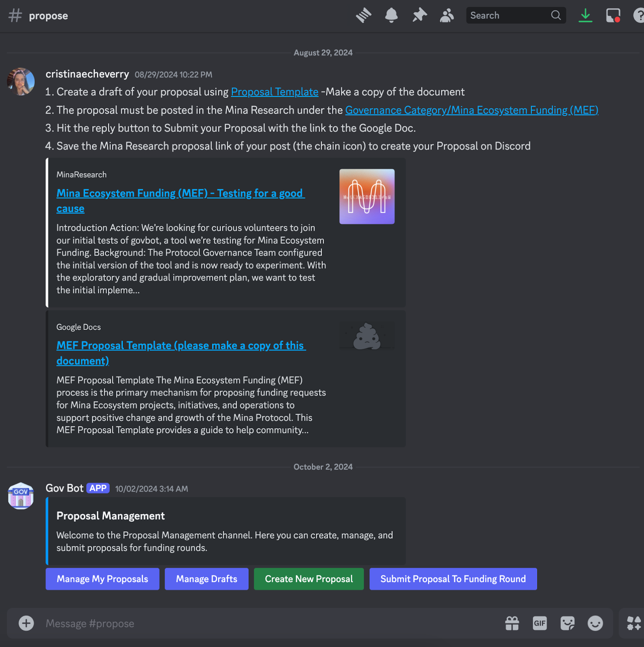Click the MinaResearch embed provider label
Screen dimensions: 644x647
[82, 175]
